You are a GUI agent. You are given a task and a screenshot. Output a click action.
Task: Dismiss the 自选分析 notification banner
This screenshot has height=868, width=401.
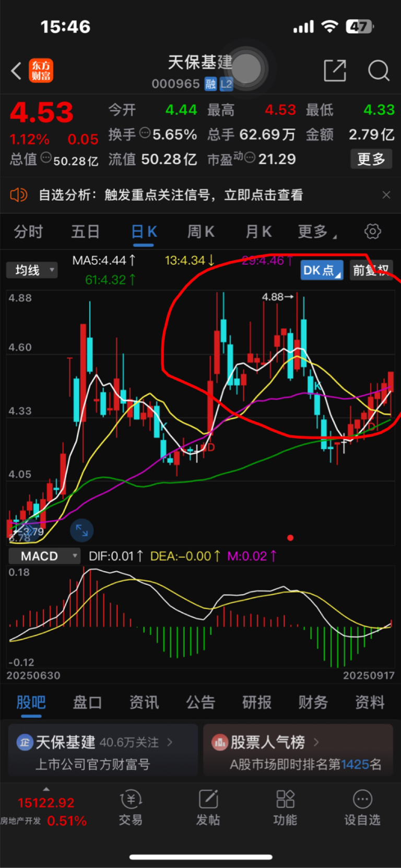[386, 195]
